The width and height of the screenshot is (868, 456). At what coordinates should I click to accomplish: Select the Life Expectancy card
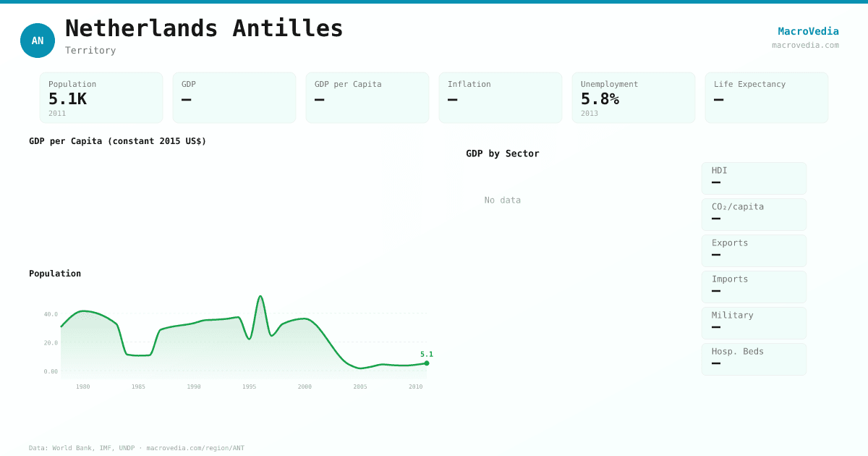(767, 97)
